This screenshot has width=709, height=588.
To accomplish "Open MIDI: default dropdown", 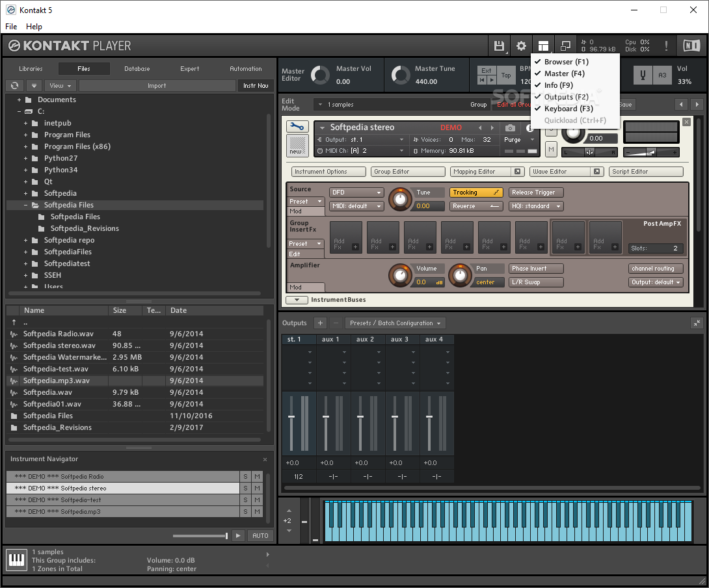I will point(356,206).
